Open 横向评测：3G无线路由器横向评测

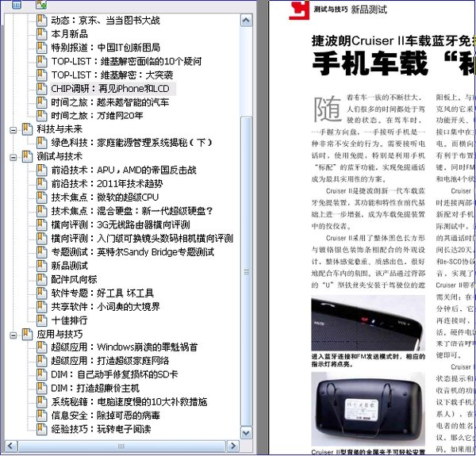[121, 224]
